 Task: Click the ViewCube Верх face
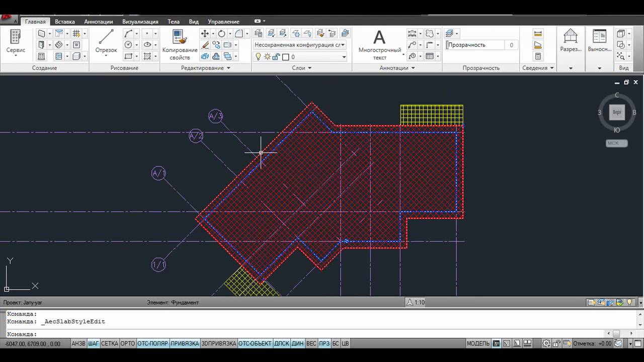pyautogui.click(x=617, y=112)
